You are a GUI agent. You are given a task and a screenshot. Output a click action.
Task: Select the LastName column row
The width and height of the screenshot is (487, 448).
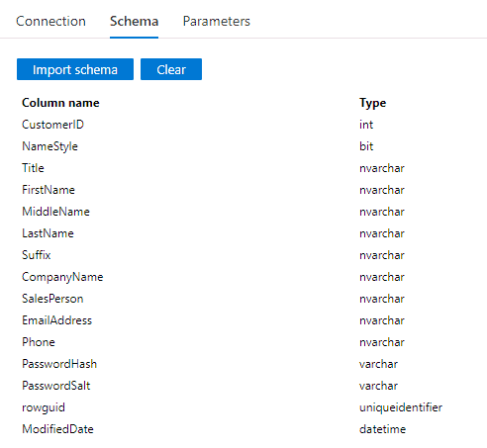pos(243,233)
